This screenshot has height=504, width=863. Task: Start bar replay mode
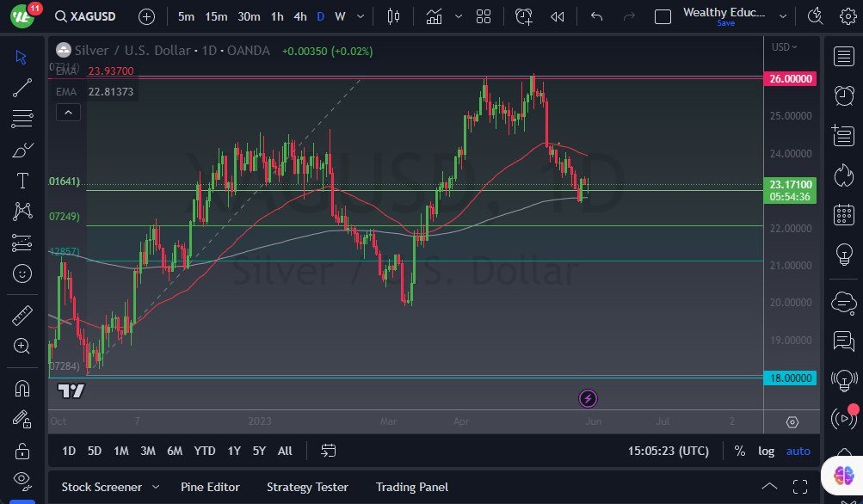click(x=558, y=16)
